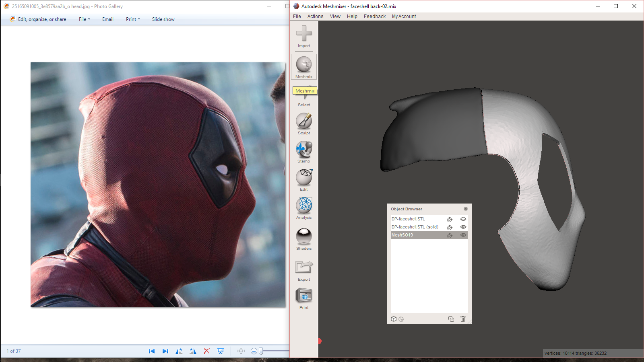Open the Help menu

pyautogui.click(x=352, y=16)
